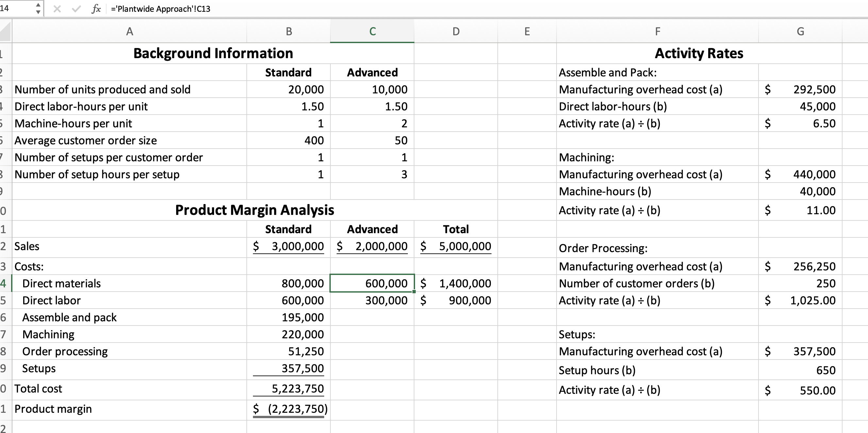This screenshot has height=433, width=868.
Task: Cancel cell entry with the X icon
Action: pyautogui.click(x=57, y=9)
